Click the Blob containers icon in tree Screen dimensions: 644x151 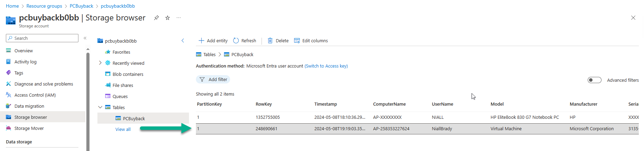click(x=108, y=74)
